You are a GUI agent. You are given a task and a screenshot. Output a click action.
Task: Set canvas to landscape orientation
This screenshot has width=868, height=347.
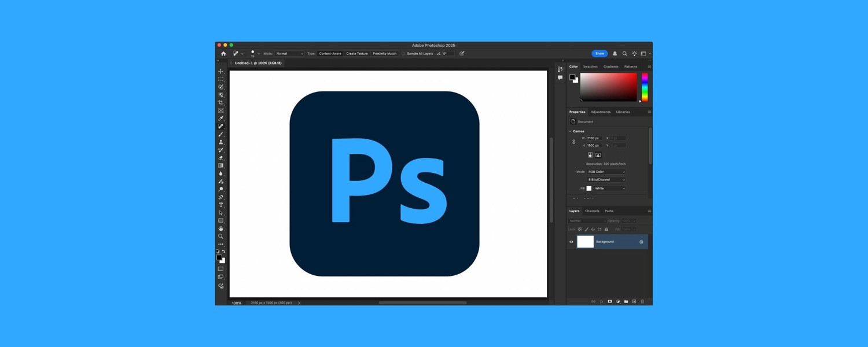tap(598, 155)
